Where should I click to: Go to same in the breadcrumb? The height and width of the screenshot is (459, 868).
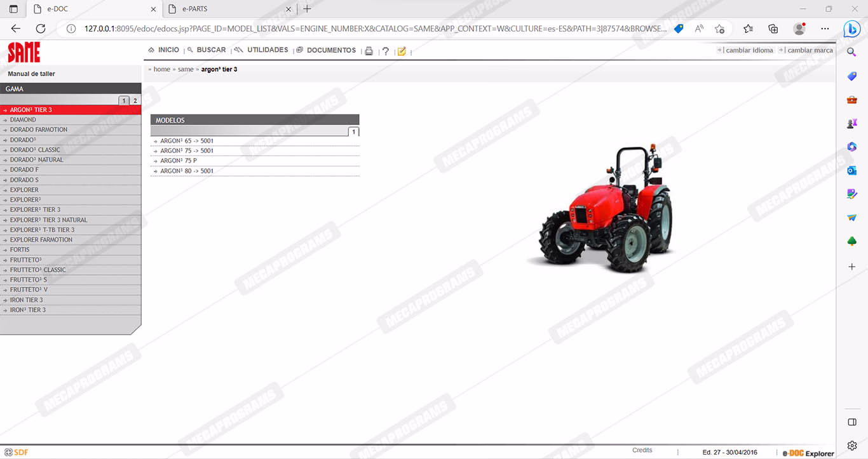click(186, 69)
